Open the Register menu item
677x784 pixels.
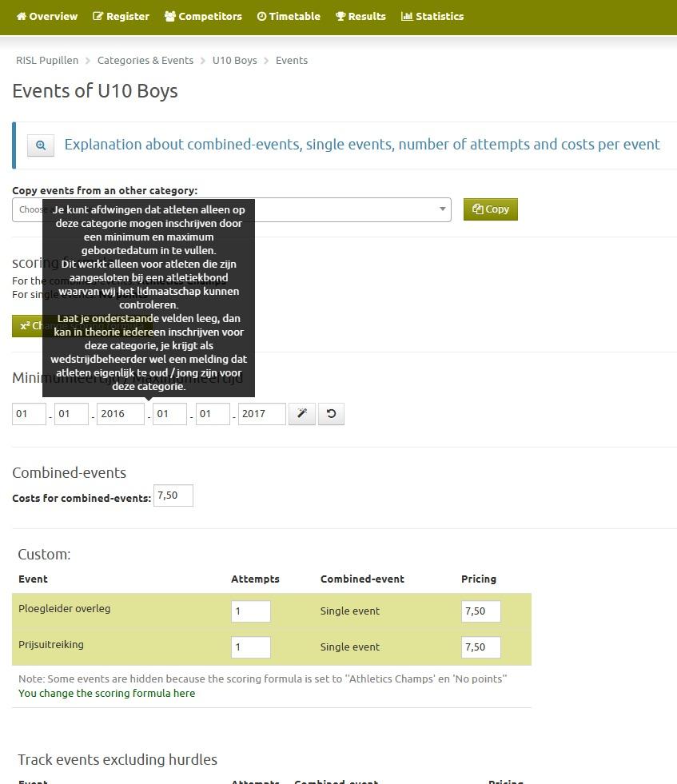coord(121,16)
